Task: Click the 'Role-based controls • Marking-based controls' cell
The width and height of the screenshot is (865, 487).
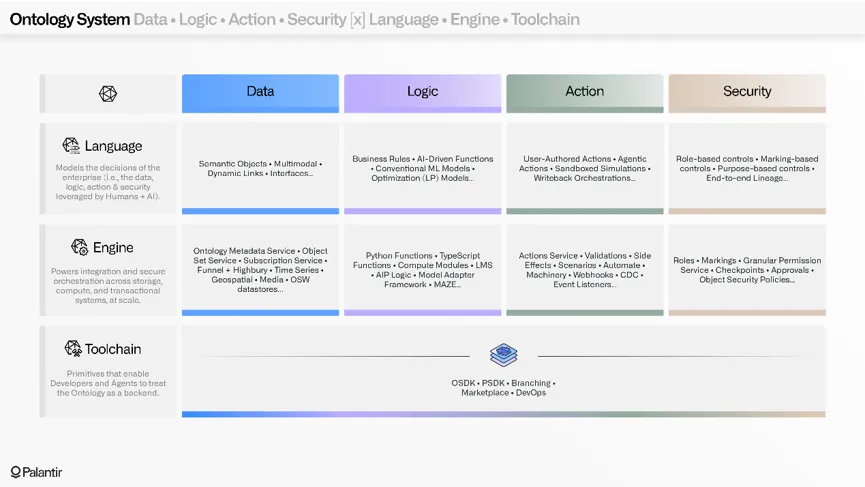Action: pos(747,168)
